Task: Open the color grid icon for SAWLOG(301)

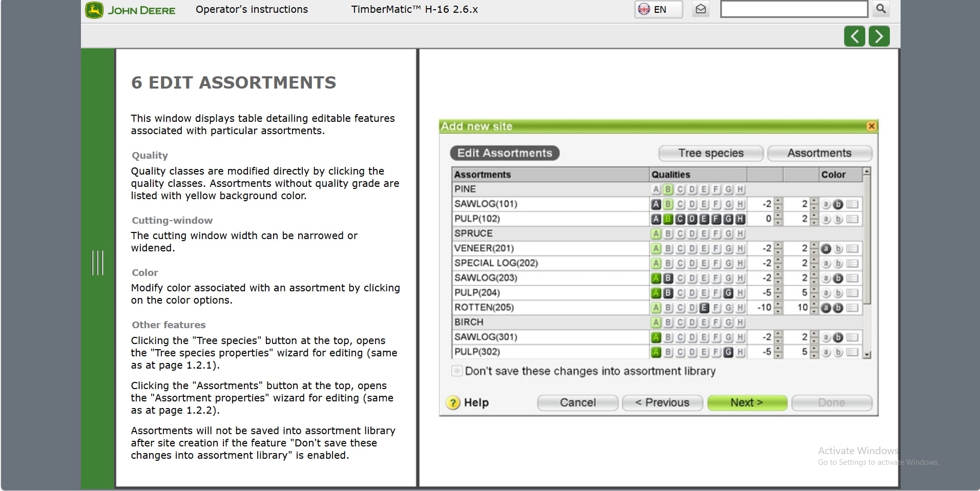Action: click(852, 337)
